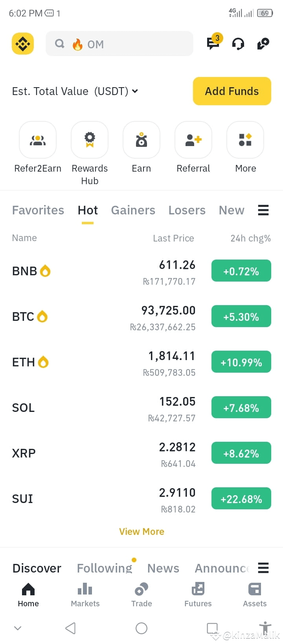Tap the Binance logo icon
Image resolution: width=283 pixels, height=644 pixels.
23,44
